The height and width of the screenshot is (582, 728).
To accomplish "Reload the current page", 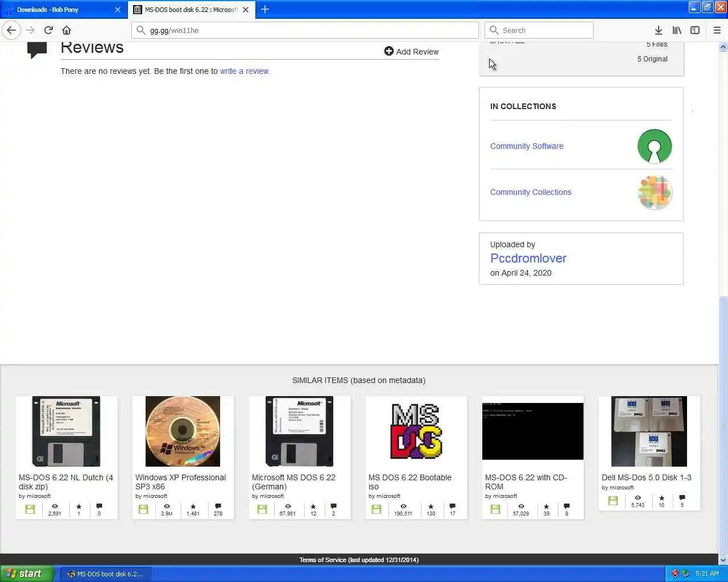I will (48, 30).
